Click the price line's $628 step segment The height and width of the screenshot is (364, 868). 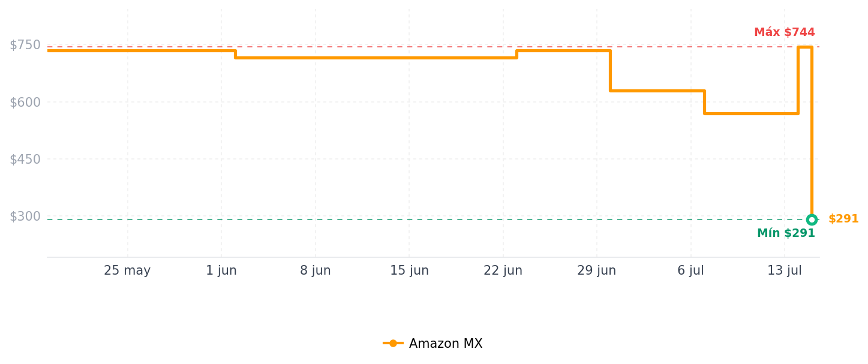657,91
